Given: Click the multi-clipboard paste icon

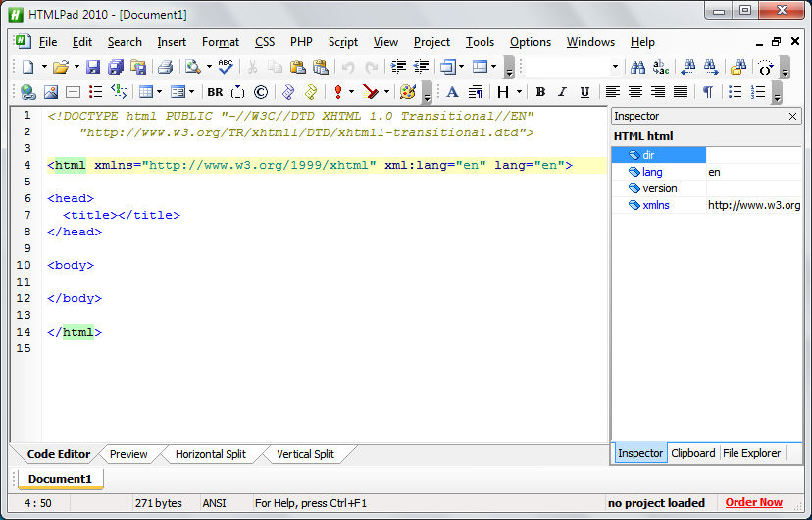Looking at the screenshot, I should [321, 67].
